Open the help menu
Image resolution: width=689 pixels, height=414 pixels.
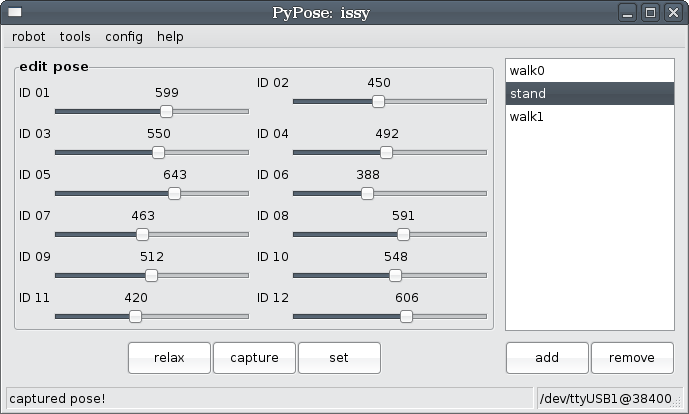(170, 36)
